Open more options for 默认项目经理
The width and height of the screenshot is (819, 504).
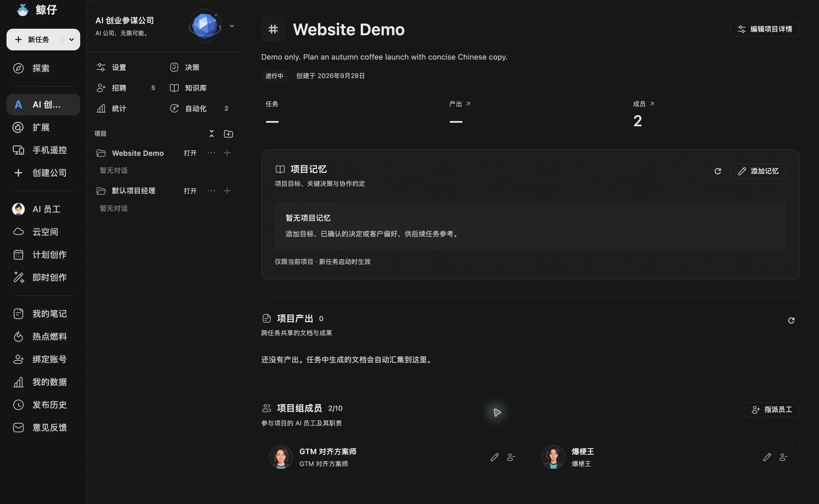coord(211,191)
